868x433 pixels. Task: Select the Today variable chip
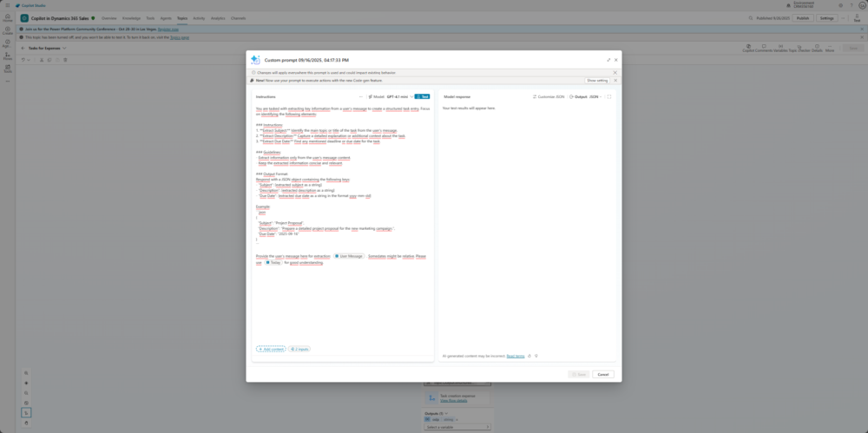click(273, 262)
